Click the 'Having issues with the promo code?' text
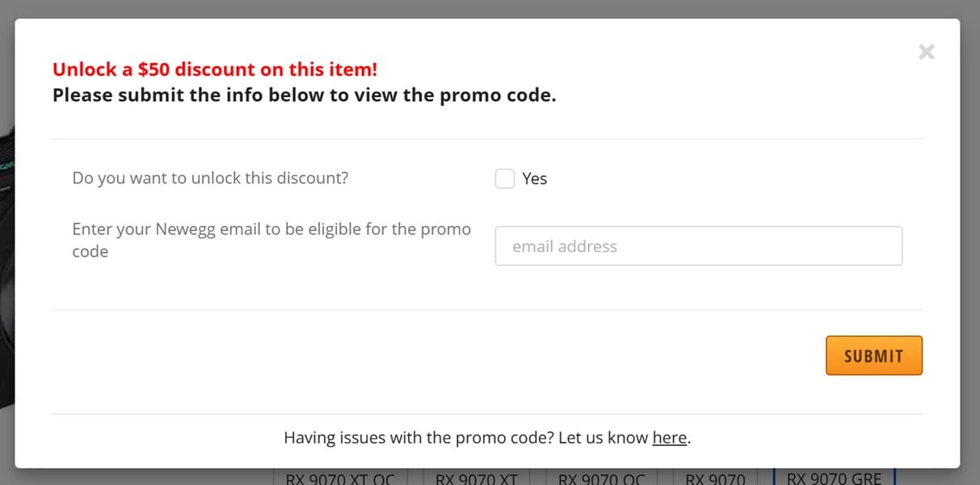This screenshot has width=980, height=485. coord(418,438)
